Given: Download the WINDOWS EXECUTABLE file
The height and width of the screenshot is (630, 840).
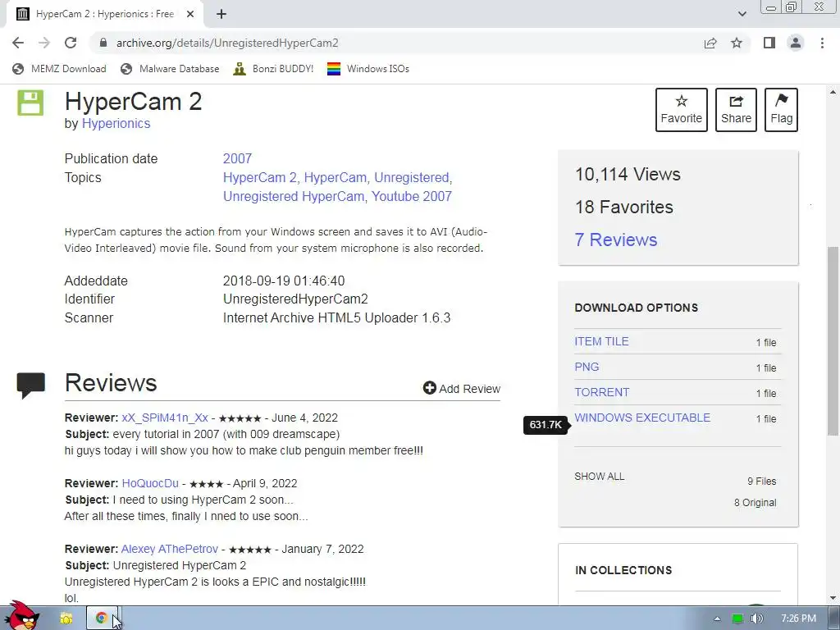Looking at the screenshot, I should point(642,418).
